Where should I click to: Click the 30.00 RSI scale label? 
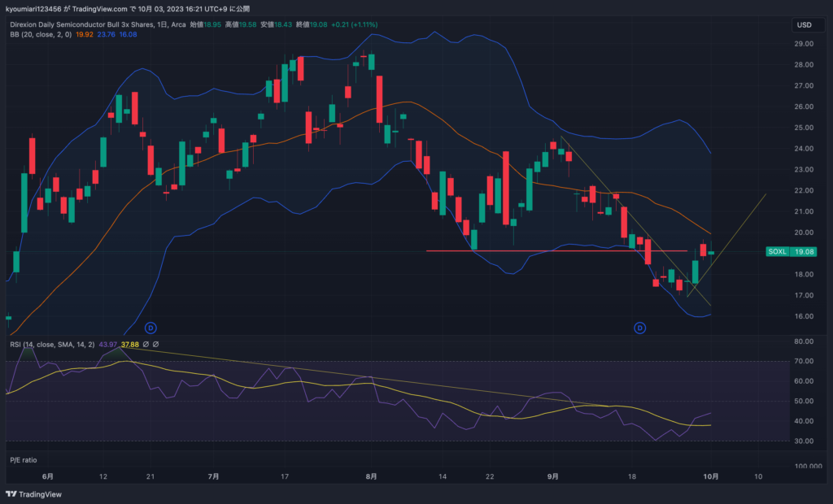coord(804,441)
